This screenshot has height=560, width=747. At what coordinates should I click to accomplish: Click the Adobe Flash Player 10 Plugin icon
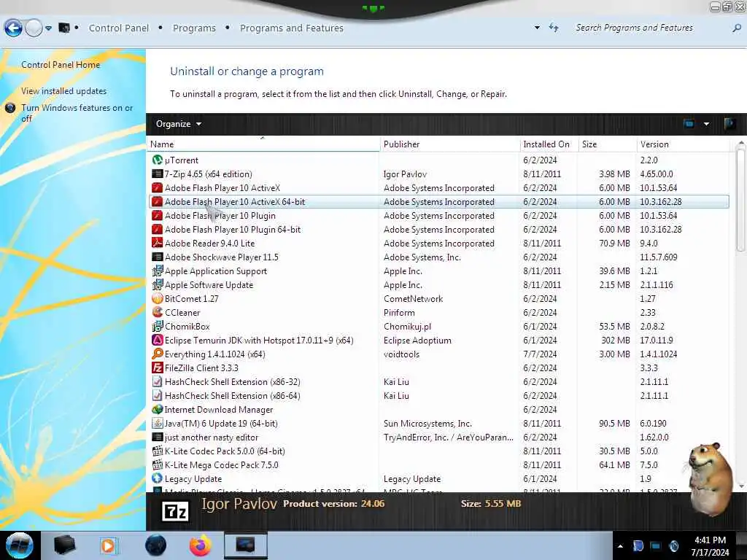click(158, 215)
